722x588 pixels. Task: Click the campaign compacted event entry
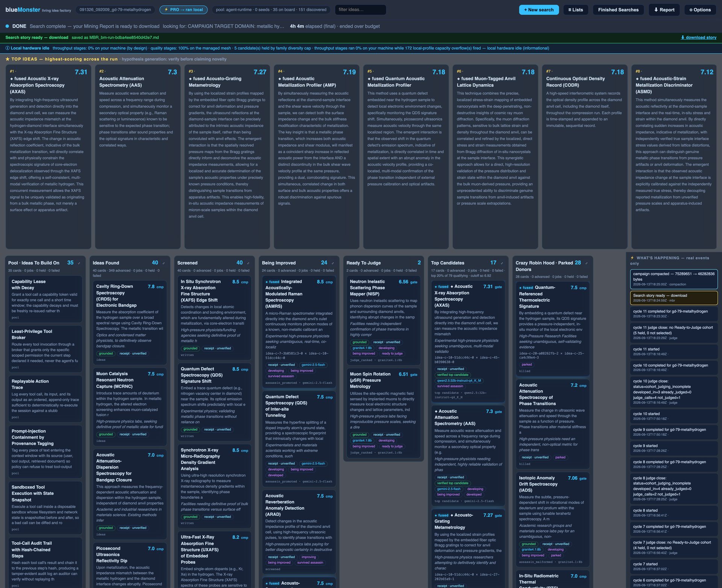tap(674, 279)
